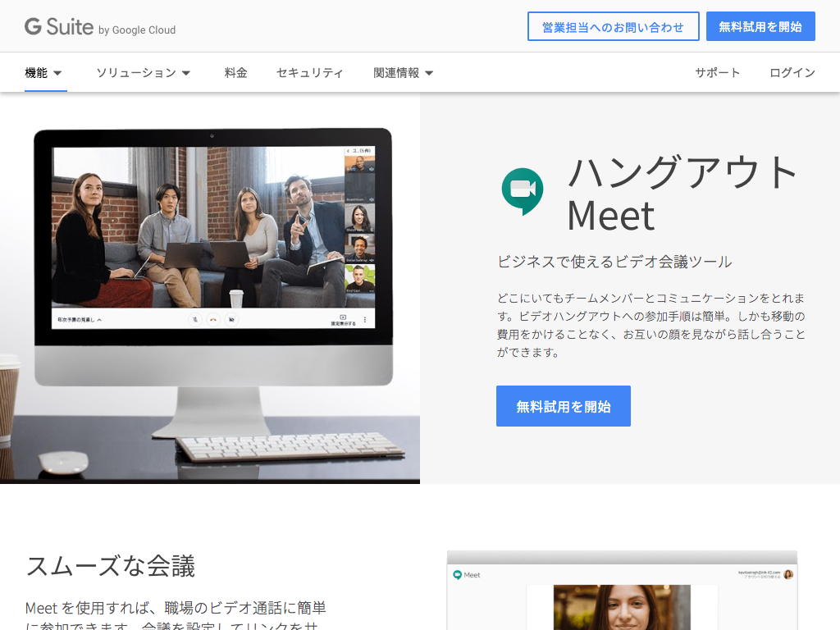
Task: Expand the 関連情報 dropdown
Action: [403, 73]
